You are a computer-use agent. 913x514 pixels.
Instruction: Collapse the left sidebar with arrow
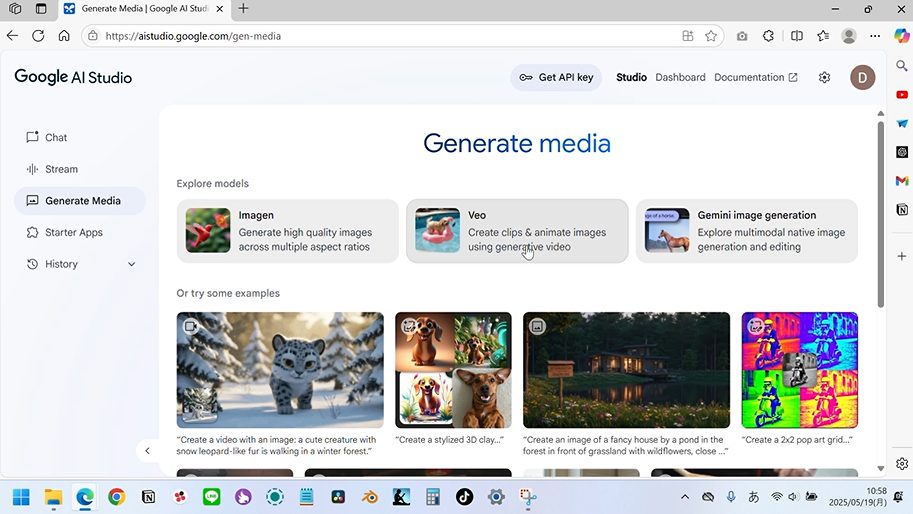[x=147, y=451]
